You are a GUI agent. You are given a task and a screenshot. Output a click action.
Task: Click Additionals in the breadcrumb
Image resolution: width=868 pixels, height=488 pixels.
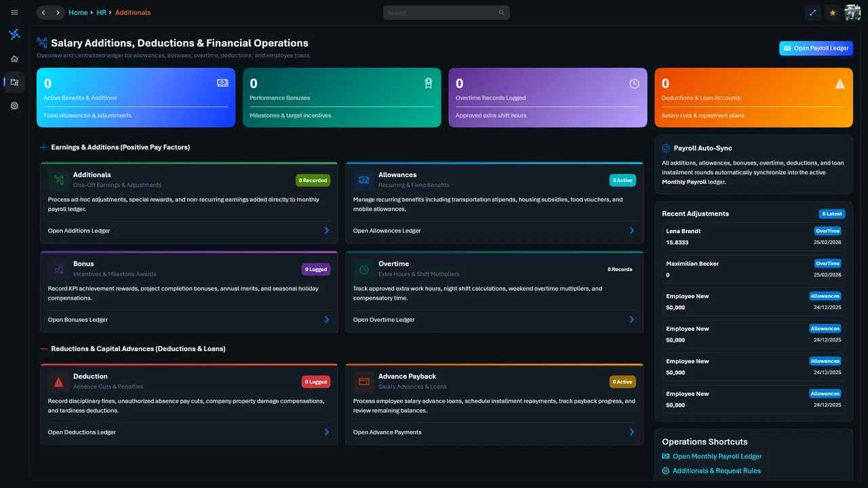[133, 12]
